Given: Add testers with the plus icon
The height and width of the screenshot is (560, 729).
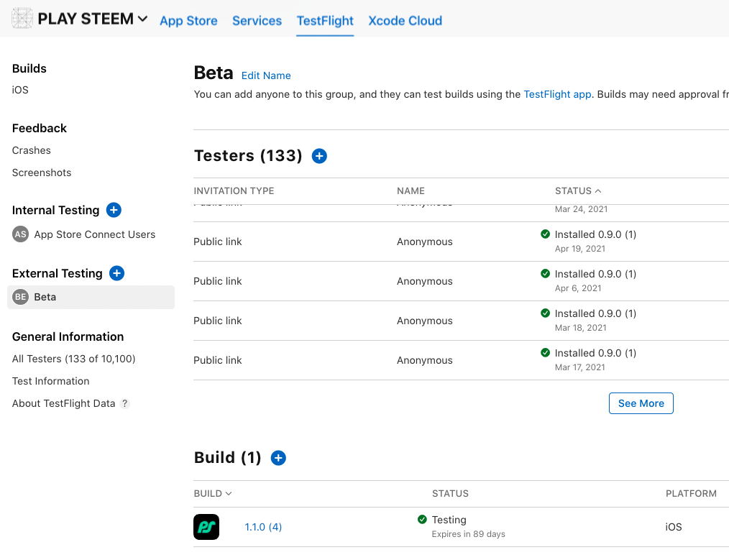Looking at the screenshot, I should click(319, 156).
